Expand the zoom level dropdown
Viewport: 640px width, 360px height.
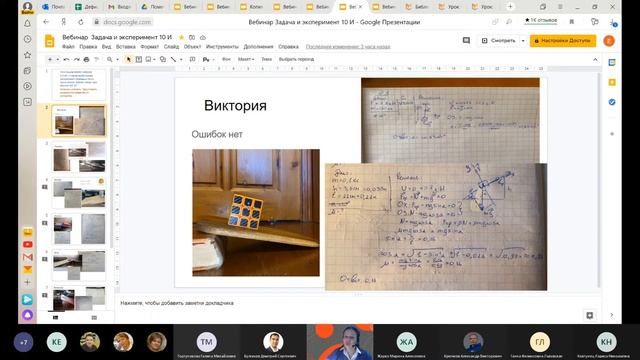(x=117, y=60)
